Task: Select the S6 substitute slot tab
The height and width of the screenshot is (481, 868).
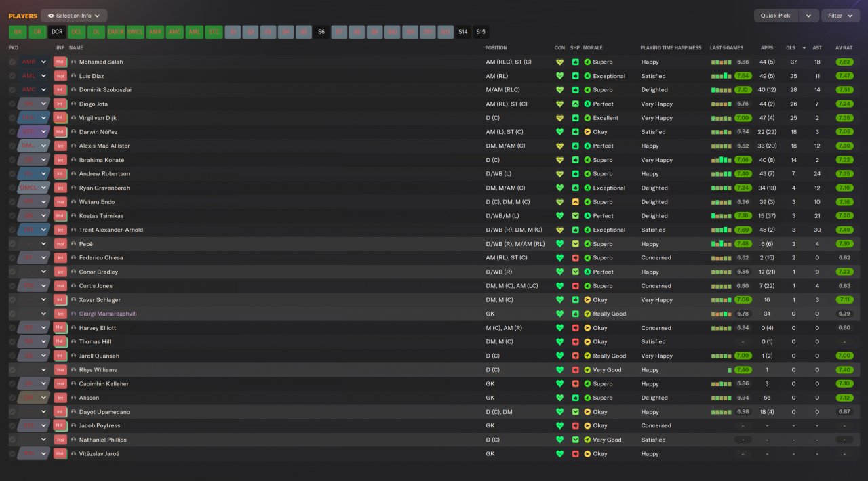Action: (x=321, y=32)
